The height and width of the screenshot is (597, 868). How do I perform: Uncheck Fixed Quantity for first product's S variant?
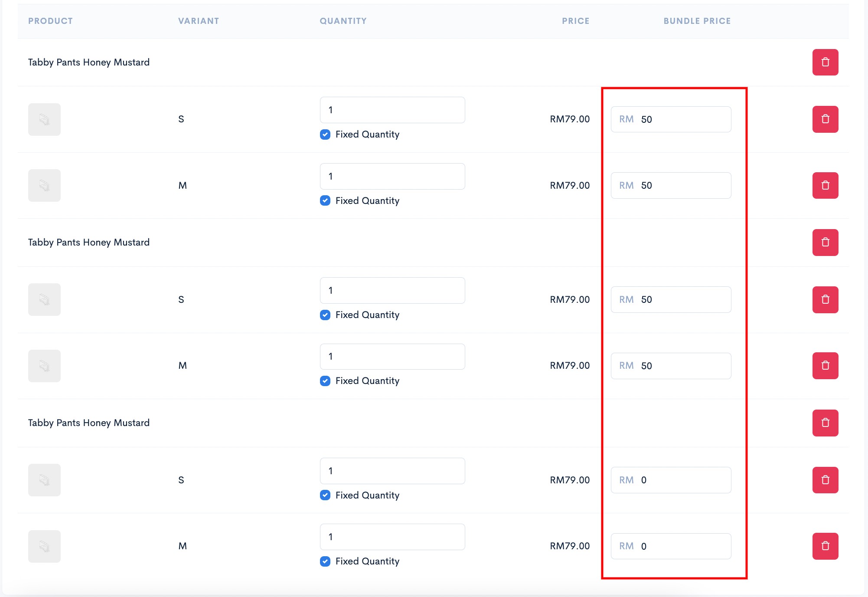click(325, 134)
